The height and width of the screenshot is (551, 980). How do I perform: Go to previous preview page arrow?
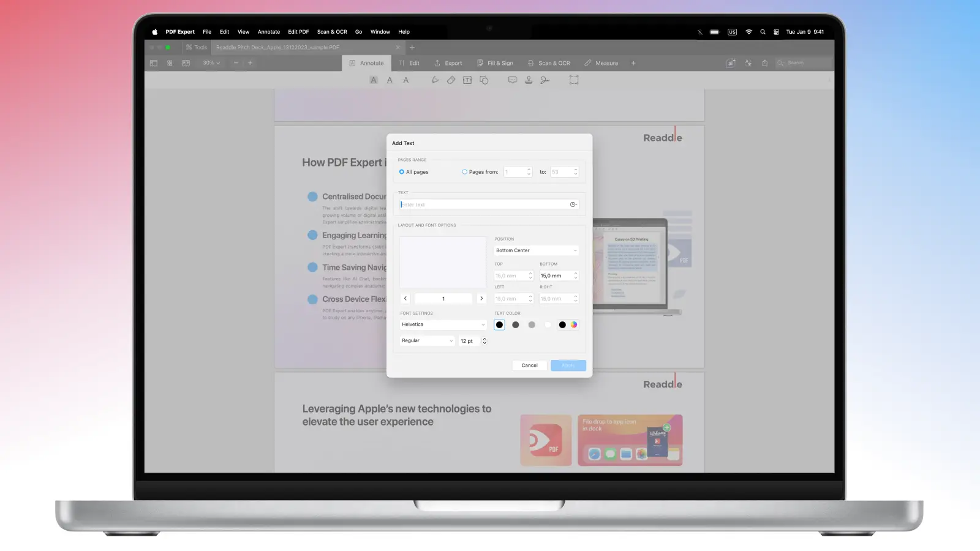click(x=405, y=299)
